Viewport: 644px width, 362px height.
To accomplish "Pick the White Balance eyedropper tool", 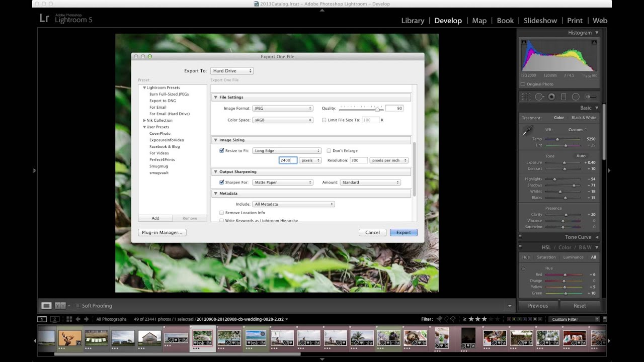I will click(x=527, y=131).
